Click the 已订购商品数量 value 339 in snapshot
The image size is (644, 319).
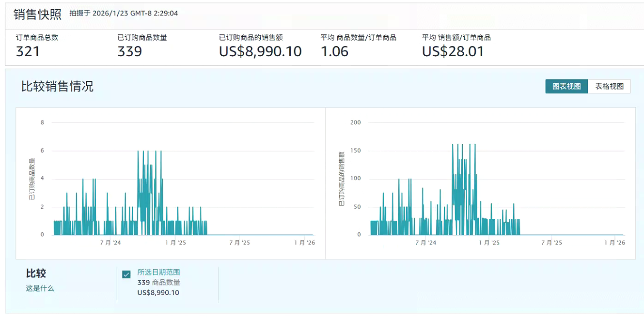click(129, 51)
